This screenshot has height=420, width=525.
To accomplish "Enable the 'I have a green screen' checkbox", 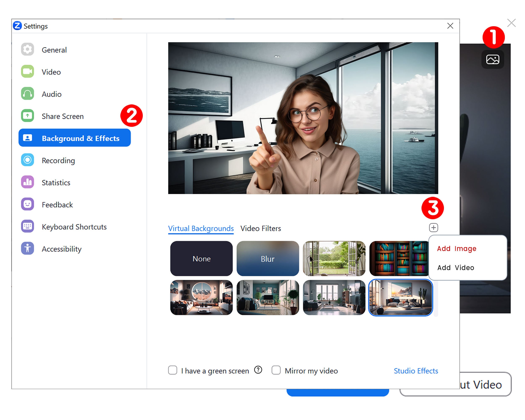I will 173,370.
